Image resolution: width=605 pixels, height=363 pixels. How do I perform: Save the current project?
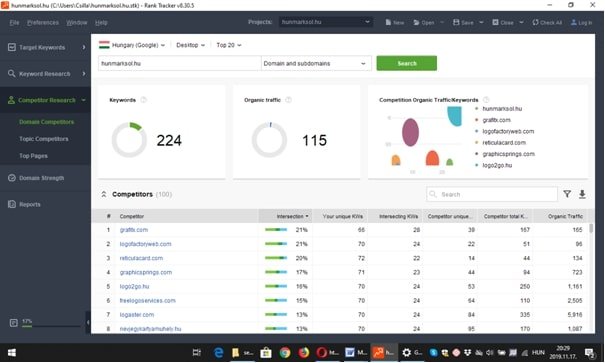pyautogui.click(x=463, y=22)
